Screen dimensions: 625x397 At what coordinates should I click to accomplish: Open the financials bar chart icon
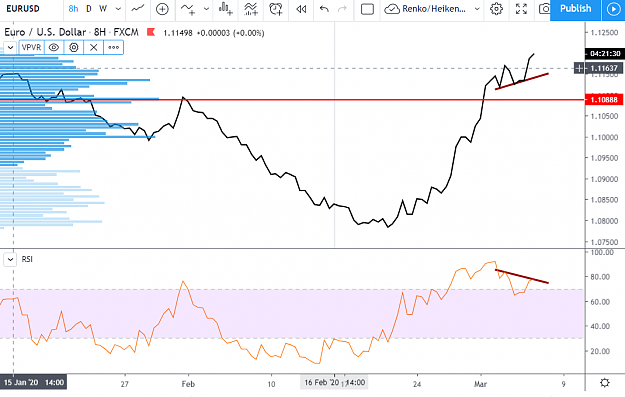tap(226, 9)
